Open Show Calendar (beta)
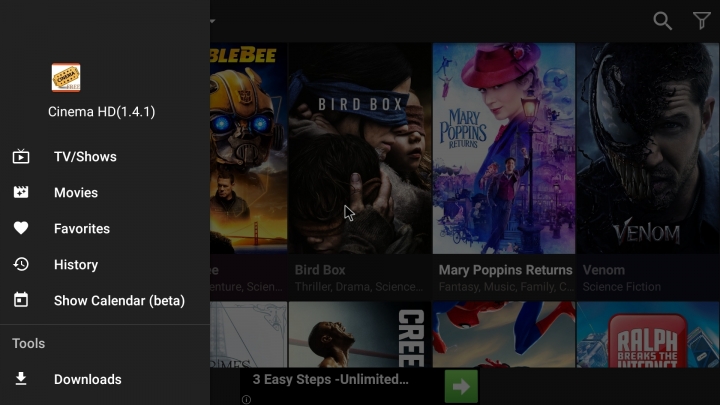The image size is (720, 405). click(x=105, y=300)
